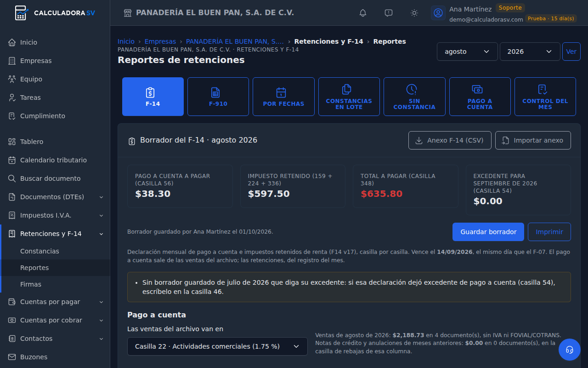Toggle light theme with the sun icon

click(x=414, y=13)
